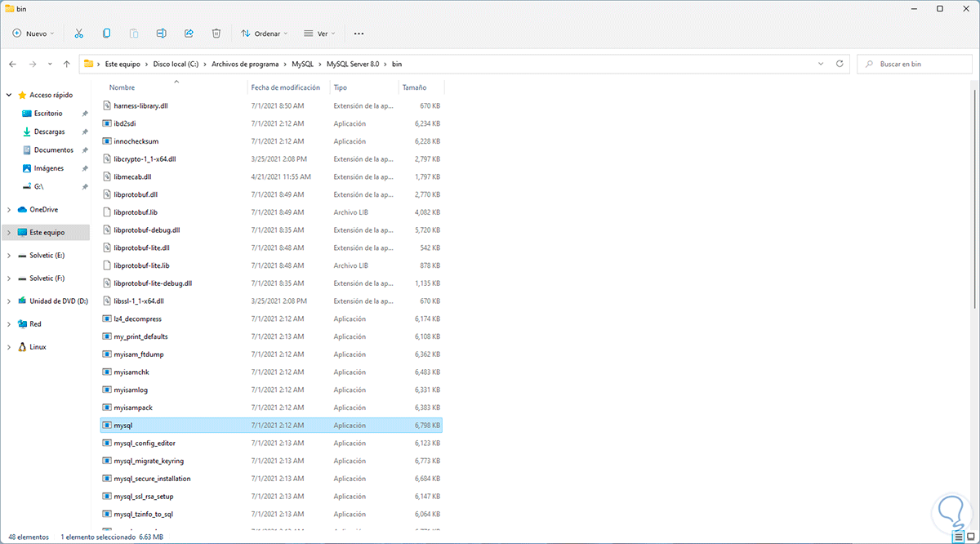Select the innochecksum file
Viewport: 980px width, 544px height.
pos(270,141)
